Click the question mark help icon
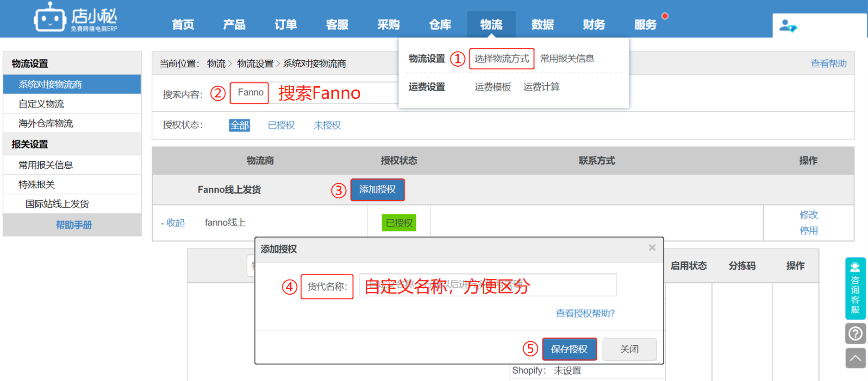The width and height of the screenshot is (868, 381). coord(855,333)
